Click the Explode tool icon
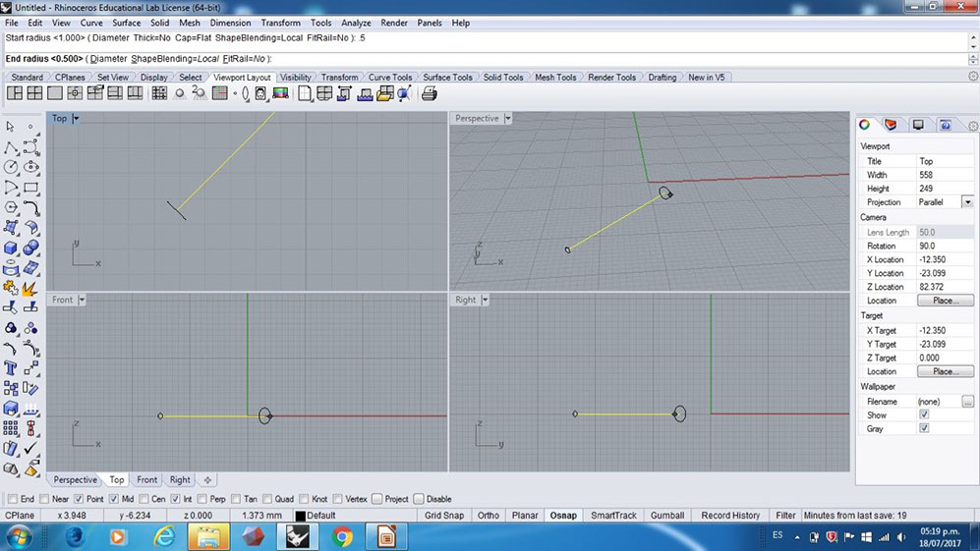 [x=30, y=288]
